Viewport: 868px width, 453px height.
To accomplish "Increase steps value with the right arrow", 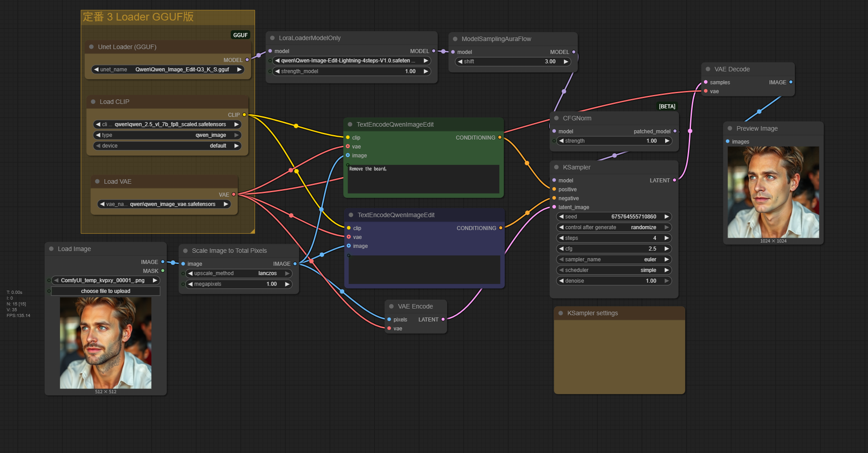I will (x=666, y=238).
